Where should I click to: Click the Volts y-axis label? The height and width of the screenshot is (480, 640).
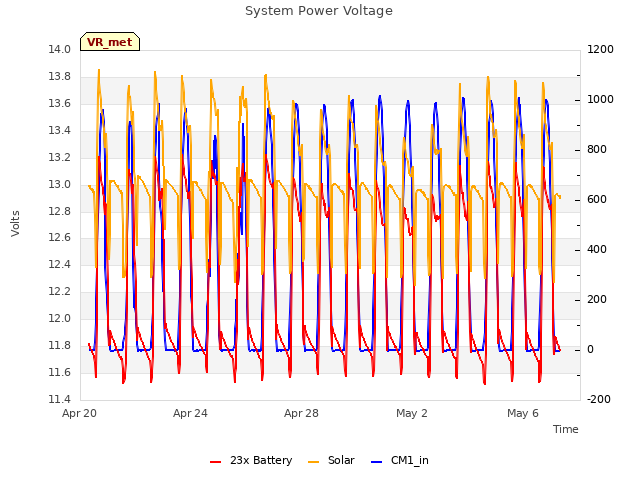pyautogui.click(x=16, y=223)
